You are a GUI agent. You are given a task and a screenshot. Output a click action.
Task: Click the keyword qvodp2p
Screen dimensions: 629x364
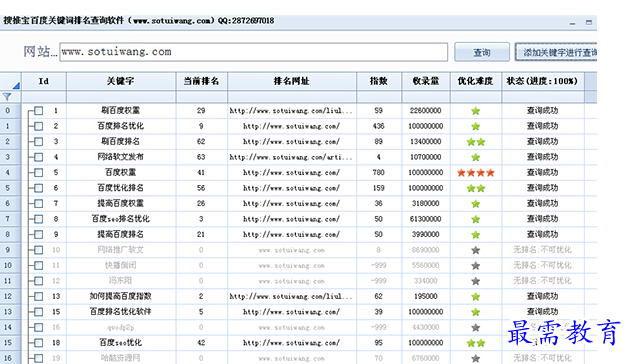[x=120, y=327]
